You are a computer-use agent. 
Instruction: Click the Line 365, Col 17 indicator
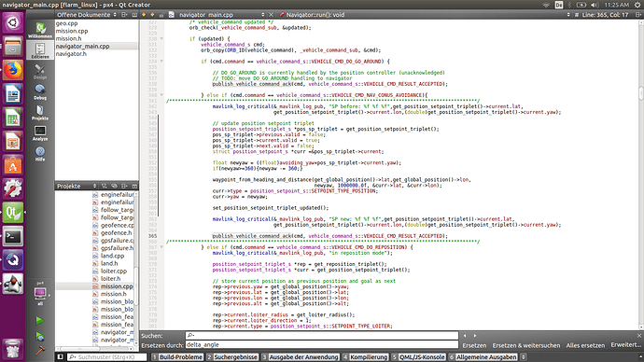(605, 15)
